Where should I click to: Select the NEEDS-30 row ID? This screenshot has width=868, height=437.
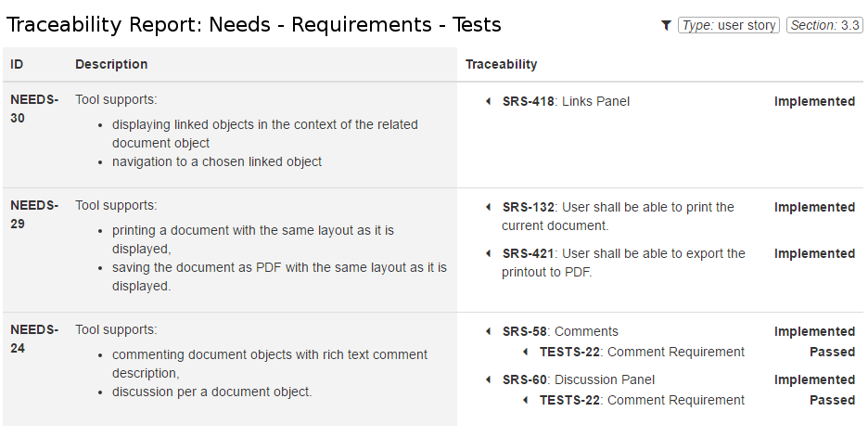coord(34,109)
